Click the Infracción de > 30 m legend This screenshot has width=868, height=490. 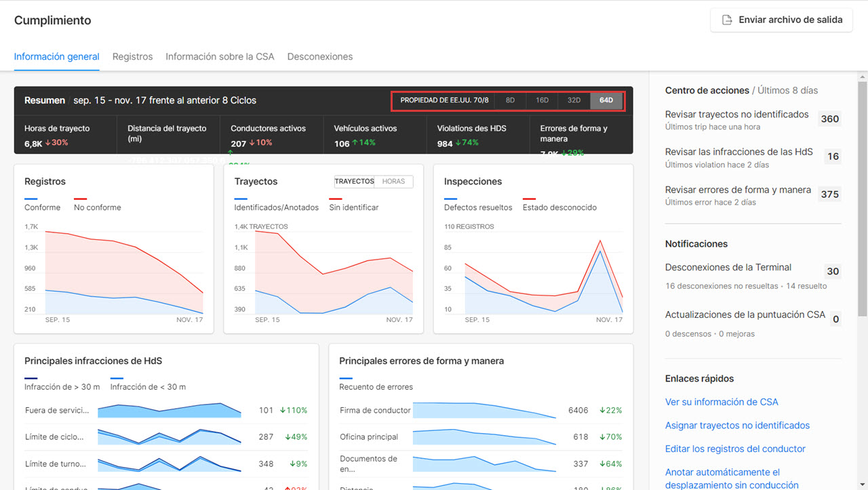pos(62,387)
